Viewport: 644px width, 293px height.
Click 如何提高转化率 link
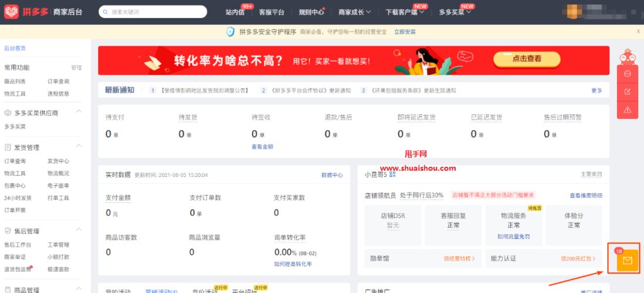tap(293, 264)
